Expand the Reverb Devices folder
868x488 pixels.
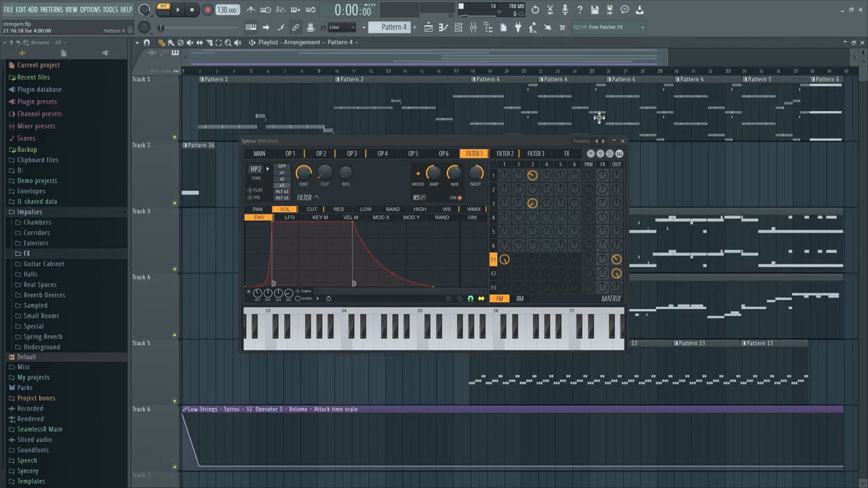(44, 295)
